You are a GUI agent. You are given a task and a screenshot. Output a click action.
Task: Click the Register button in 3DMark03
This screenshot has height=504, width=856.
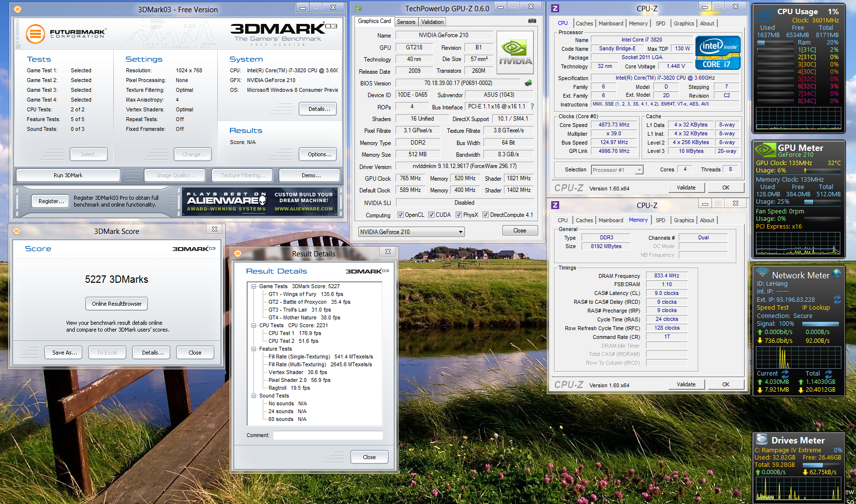coord(51,201)
